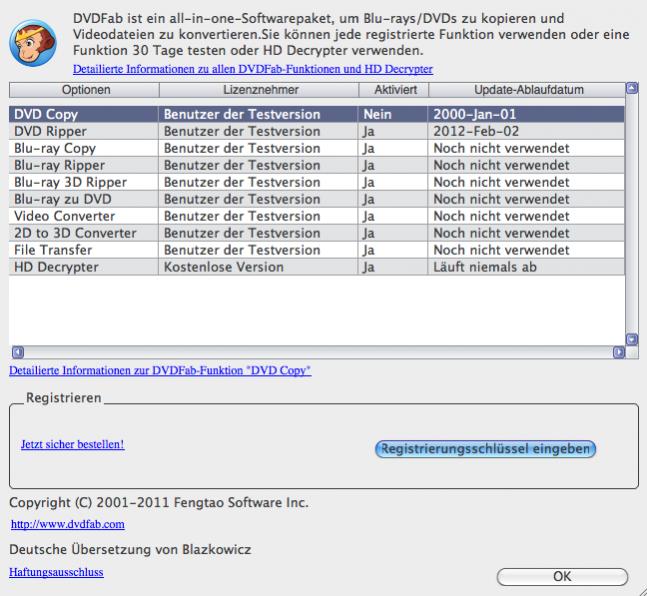Select the Blu-ray Ripper row
Viewport: 647px width, 596px height.
point(317,165)
